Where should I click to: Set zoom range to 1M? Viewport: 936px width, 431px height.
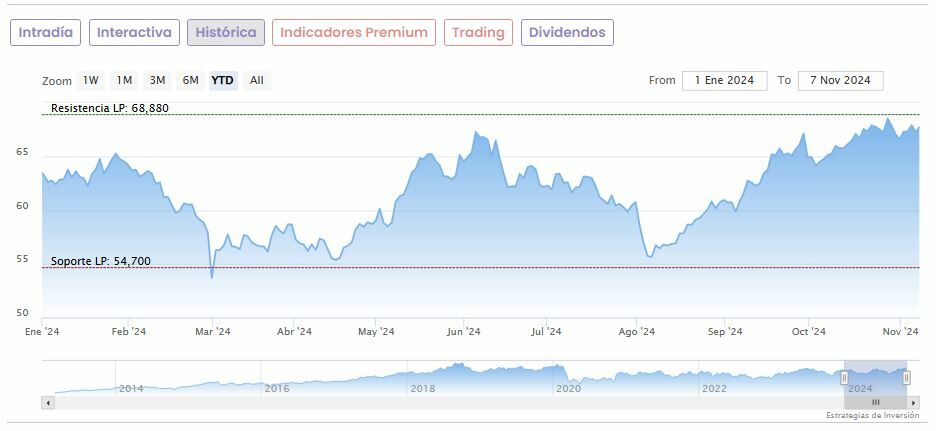[x=124, y=80]
